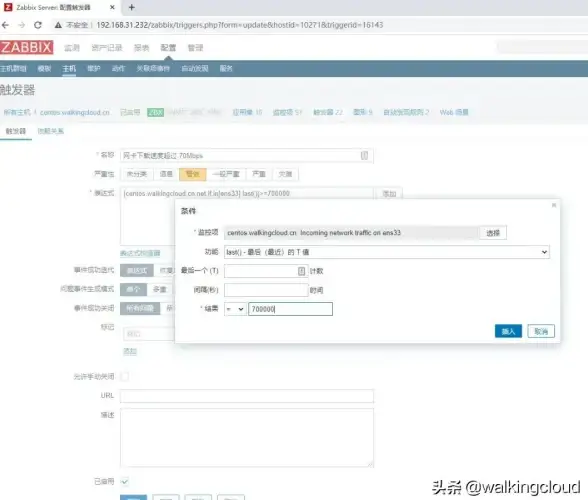588x500 pixels.
Task: Select 表达式 for OK event generation
Action: (x=137, y=270)
